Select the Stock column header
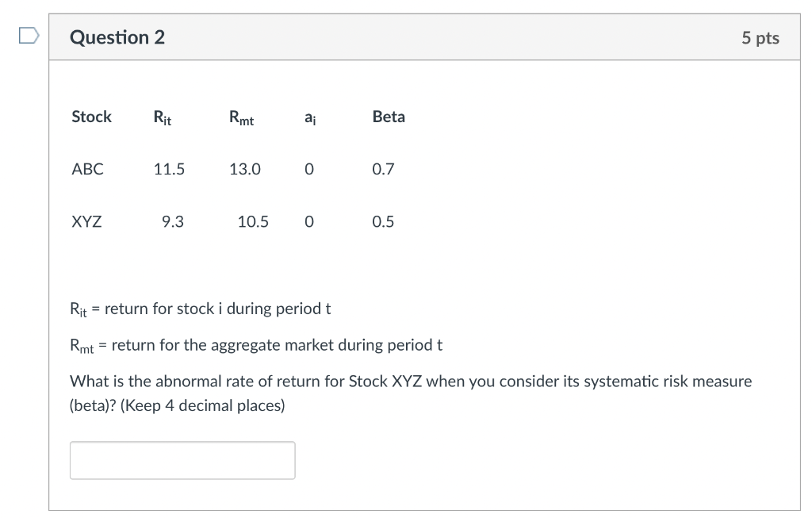Screen dimensions: 812x518 [x=91, y=117]
